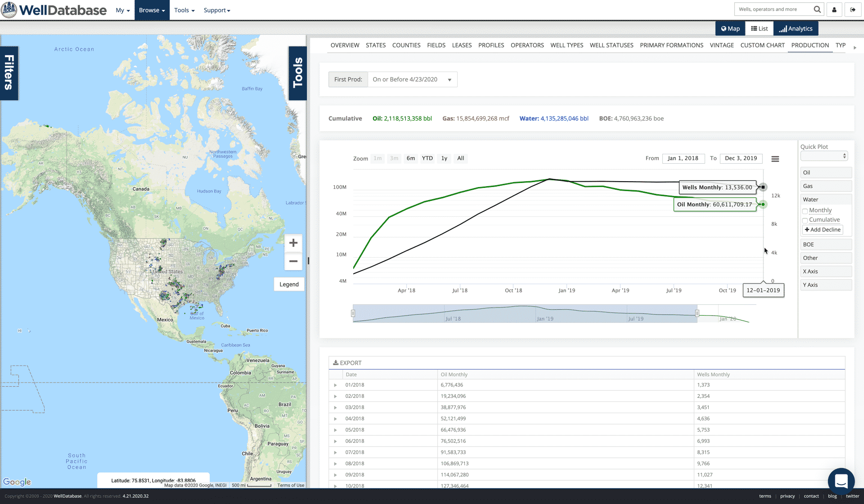864x504 pixels.
Task: Open the user account icon
Action: (834, 9)
